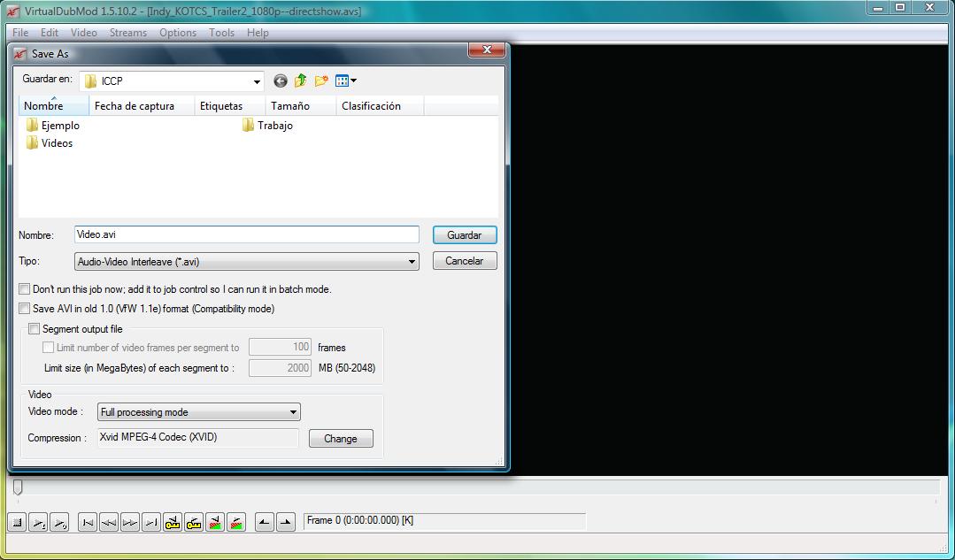The width and height of the screenshot is (955, 560).
Task: Click the Frame 0 position readout
Action: tap(444, 521)
